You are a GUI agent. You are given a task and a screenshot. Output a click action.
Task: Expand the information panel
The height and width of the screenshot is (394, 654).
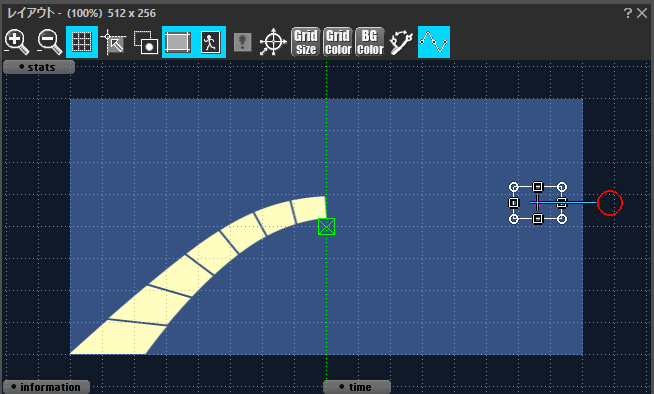pyautogui.click(x=46, y=387)
